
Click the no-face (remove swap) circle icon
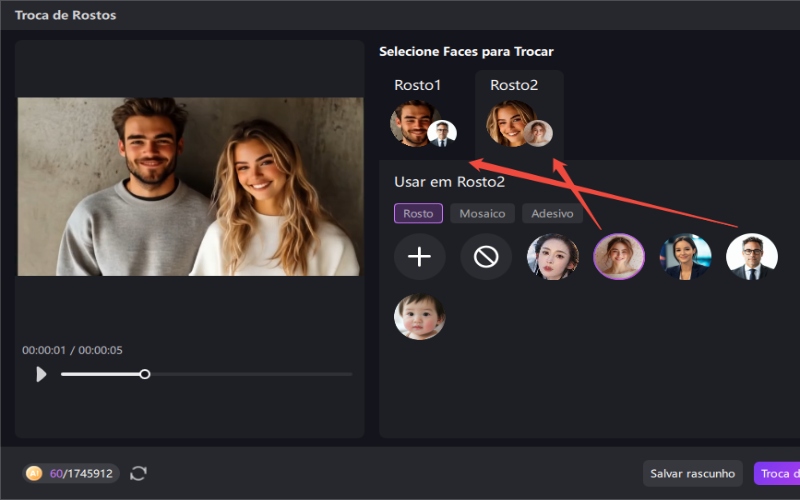click(x=486, y=257)
